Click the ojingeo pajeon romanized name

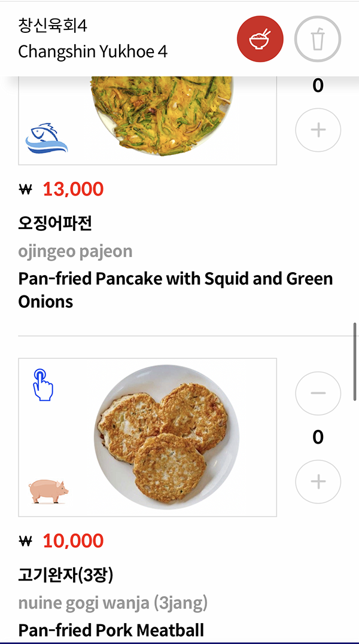75,251
